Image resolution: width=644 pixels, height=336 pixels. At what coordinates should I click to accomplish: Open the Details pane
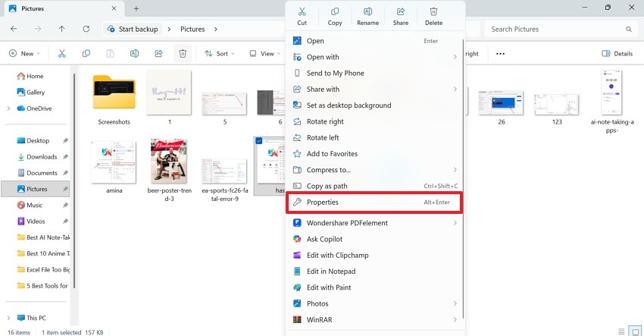617,53
